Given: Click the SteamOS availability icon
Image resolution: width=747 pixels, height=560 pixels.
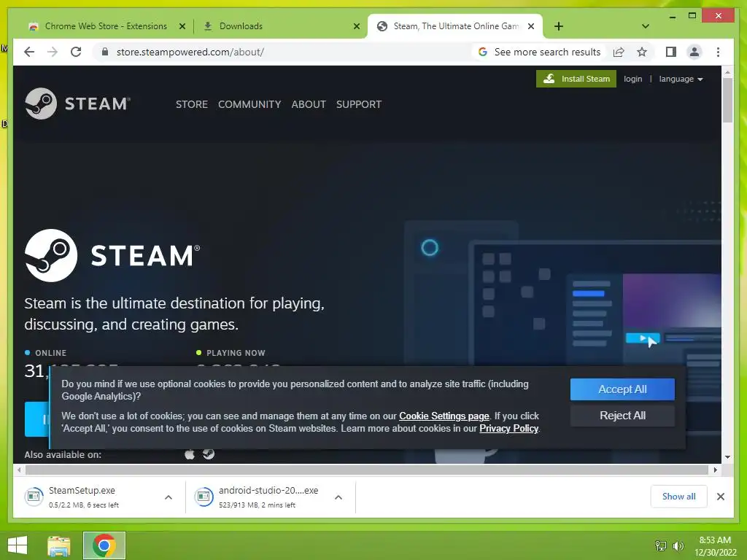Looking at the screenshot, I should coord(209,454).
